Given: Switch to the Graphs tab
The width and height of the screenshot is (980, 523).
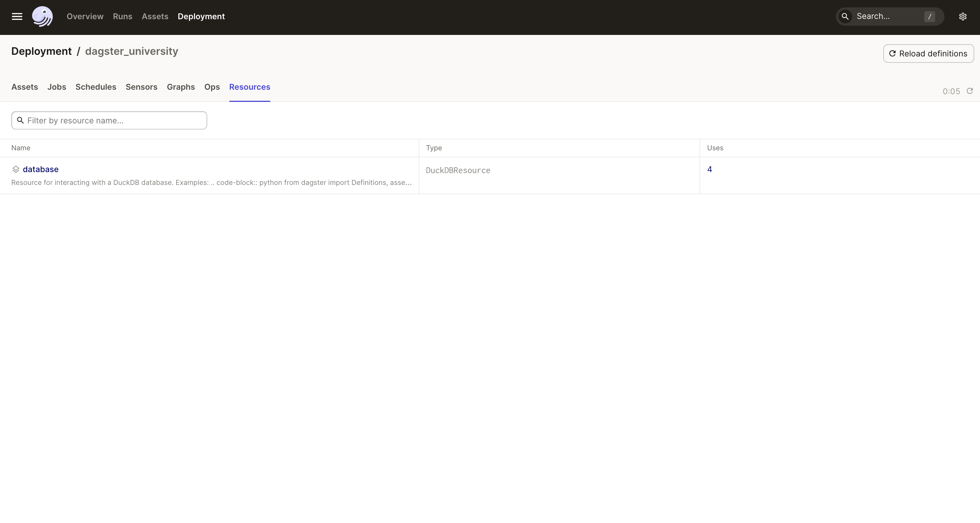Looking at the screenshot, I should click(181, 87).
